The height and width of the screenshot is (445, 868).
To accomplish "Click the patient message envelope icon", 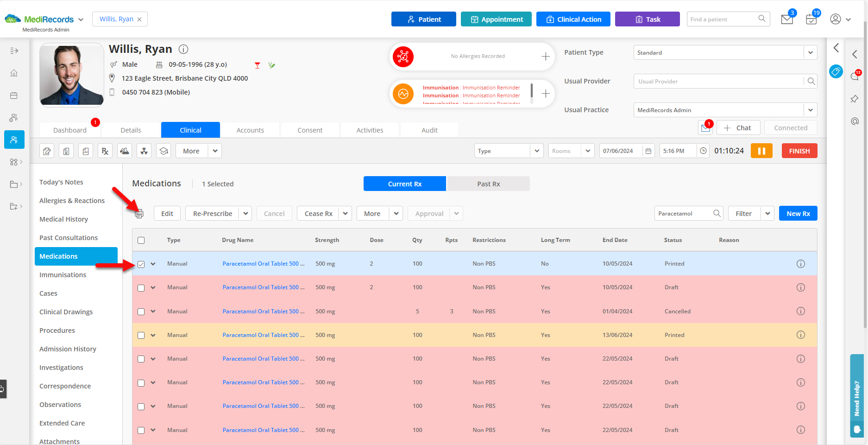I will tap(705, 128).
